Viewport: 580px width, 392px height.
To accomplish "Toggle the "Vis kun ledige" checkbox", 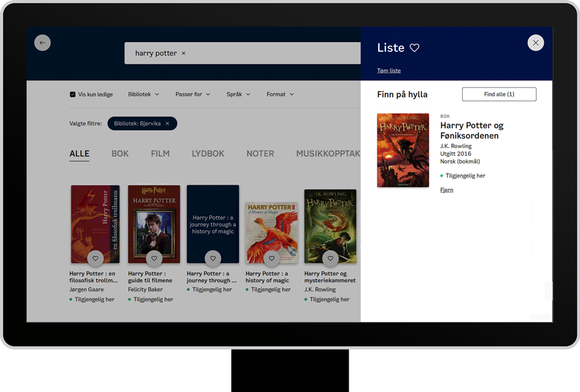I will point(73,93).
